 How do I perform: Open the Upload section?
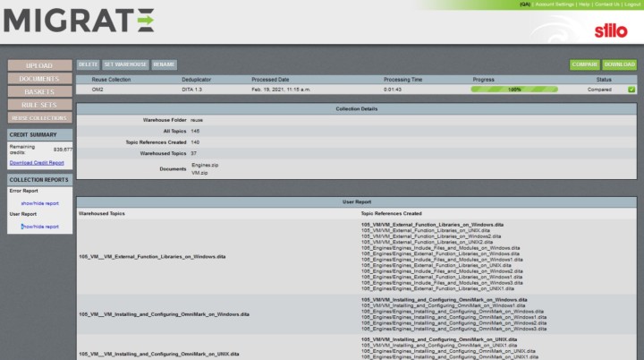pyautogui.click(x=38, y=65)
